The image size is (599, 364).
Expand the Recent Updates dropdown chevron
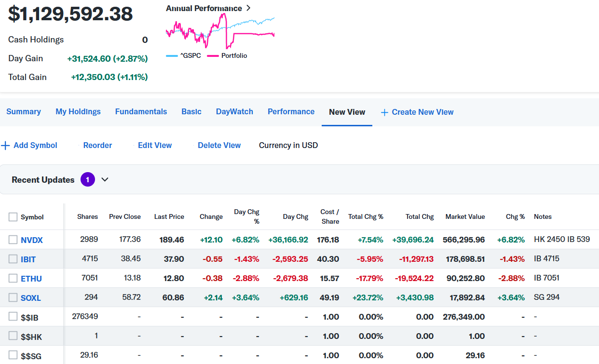[105, 180]
